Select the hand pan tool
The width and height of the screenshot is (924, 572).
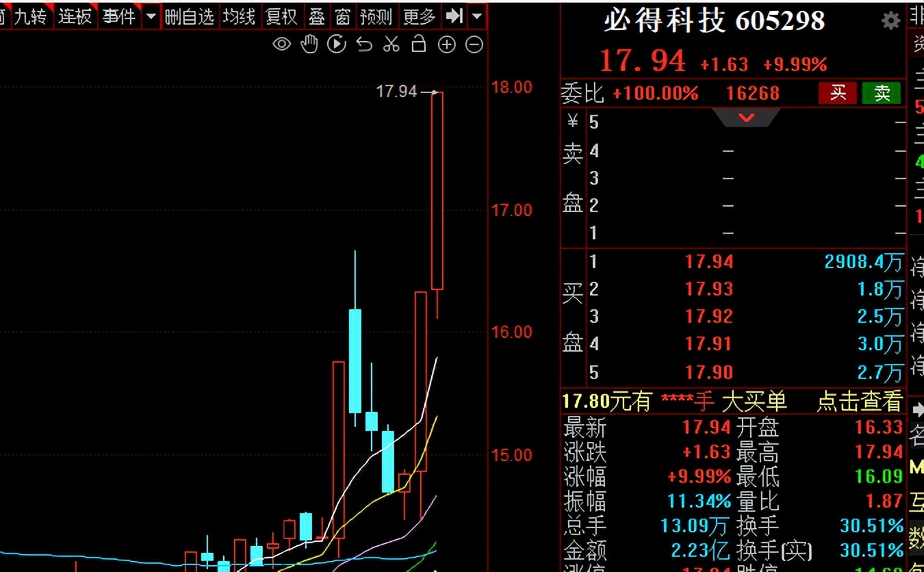(x=309, y=44)
